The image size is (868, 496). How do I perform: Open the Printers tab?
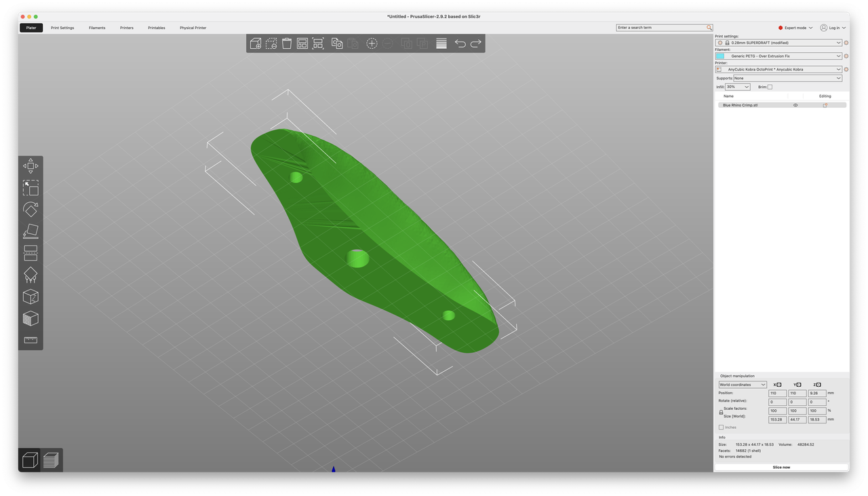[127, 28]
